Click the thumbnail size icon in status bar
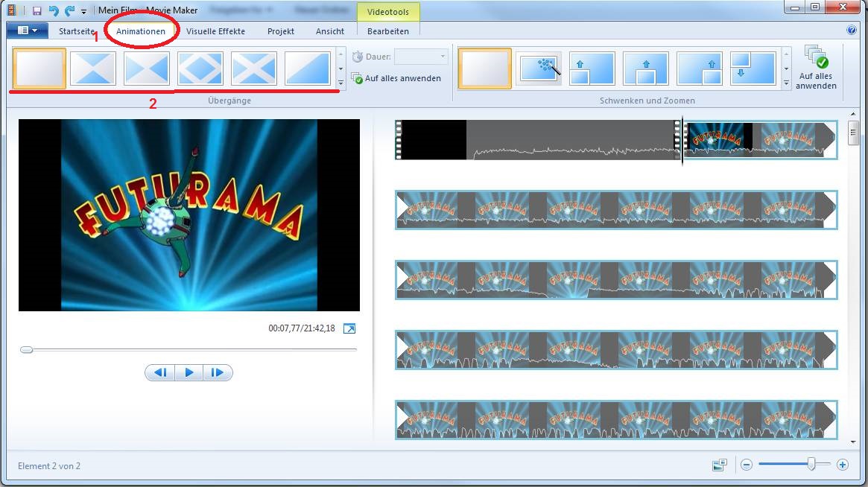The height and width of the screenshot is (487, 868). [x=719, y=465]
